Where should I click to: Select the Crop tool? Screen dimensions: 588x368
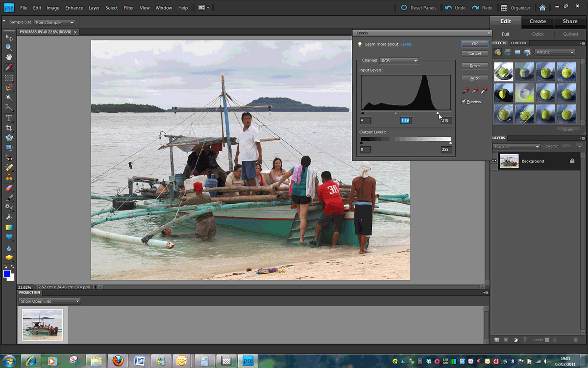[x=9, y=128]
